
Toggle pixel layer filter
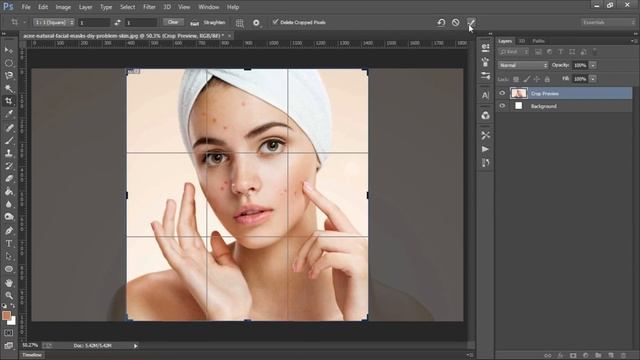[538, 52]
